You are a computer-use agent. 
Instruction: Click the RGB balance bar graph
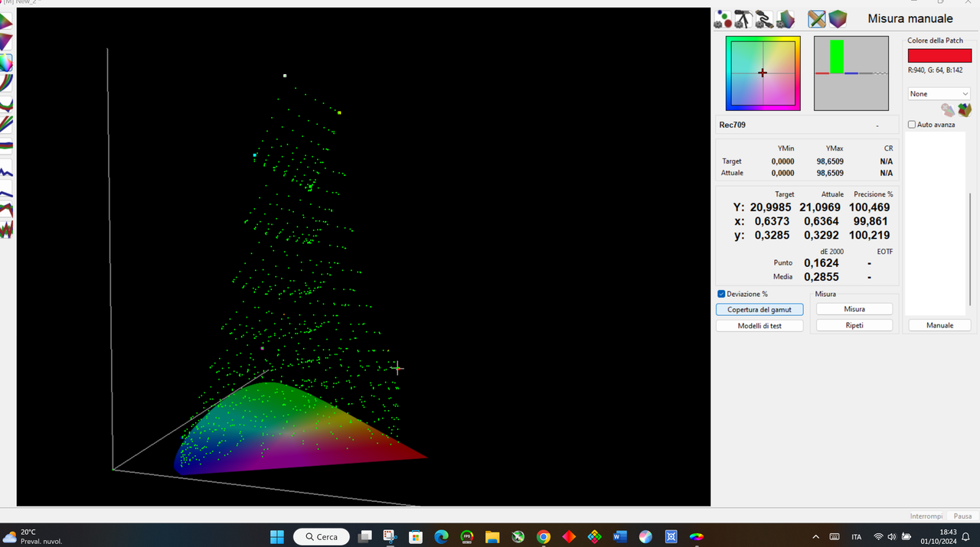851,73
